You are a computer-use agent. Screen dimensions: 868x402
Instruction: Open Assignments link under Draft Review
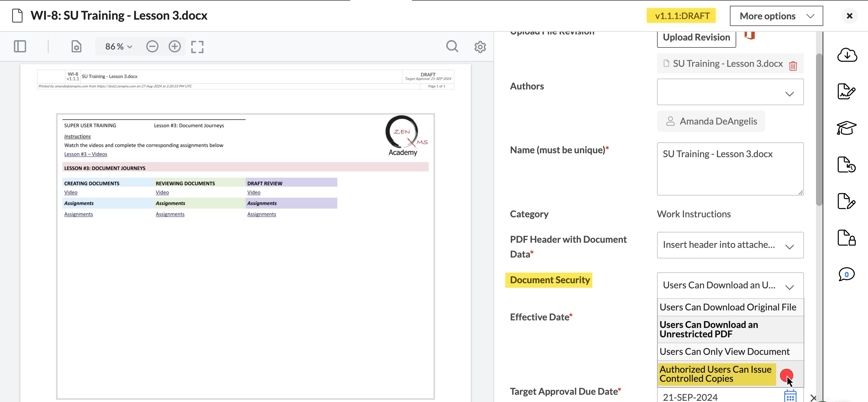(x=261, y=214)
